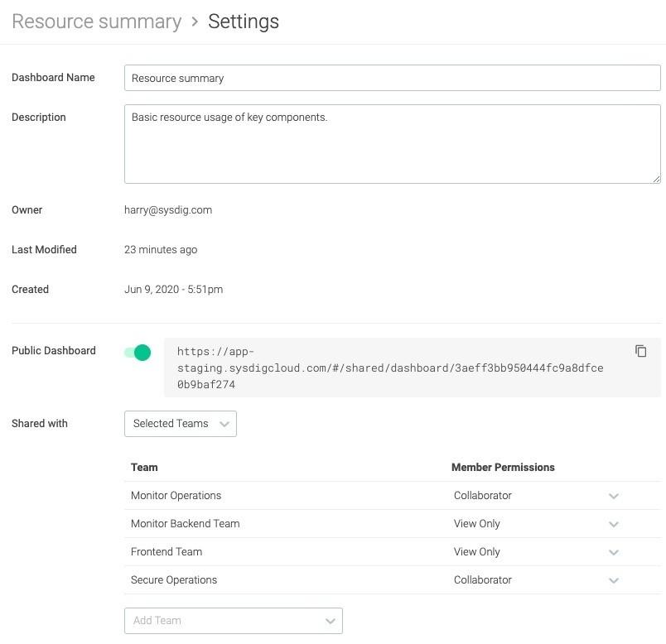Click the created date 'Jun 9, 2020 - 5:51pm'

pyautogui.click(x=173, y=290)
